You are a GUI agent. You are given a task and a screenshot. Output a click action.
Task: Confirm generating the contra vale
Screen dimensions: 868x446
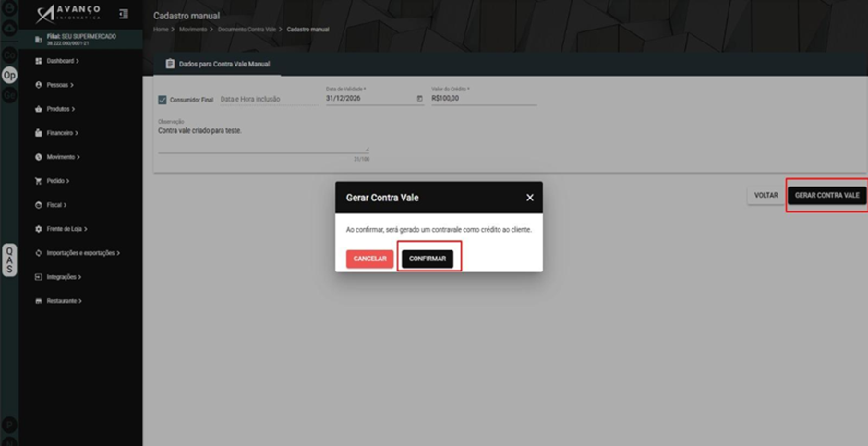pos(428,259)
